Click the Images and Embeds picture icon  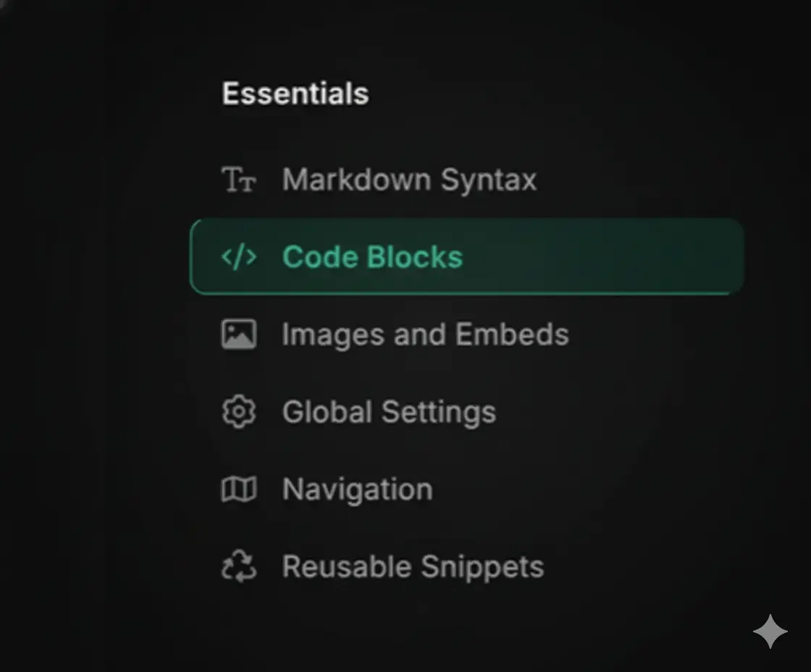(238, 334)
